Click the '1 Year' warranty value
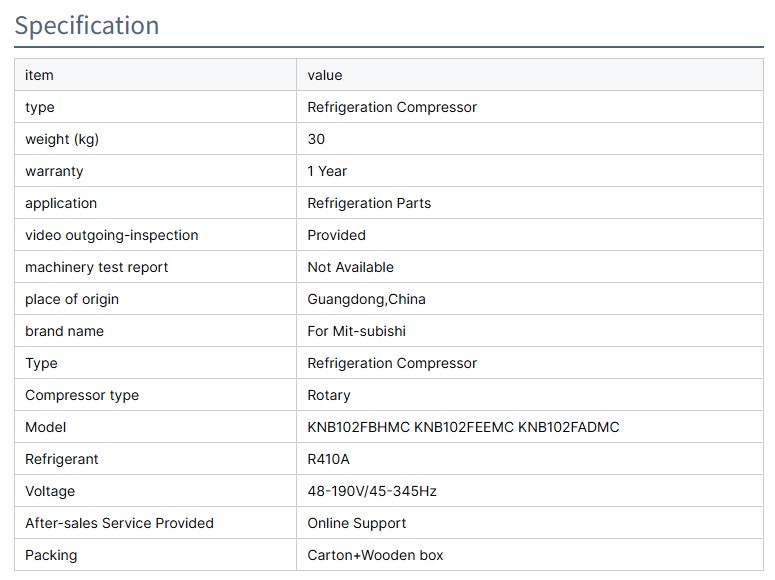Screen dimensions: 775x580 [x=327, y=171]
